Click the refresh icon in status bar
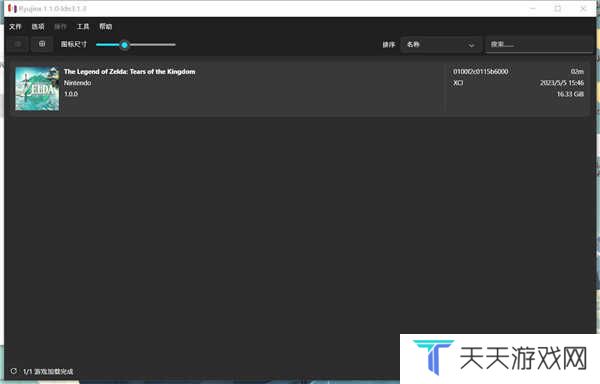 (x=13, y=371)
